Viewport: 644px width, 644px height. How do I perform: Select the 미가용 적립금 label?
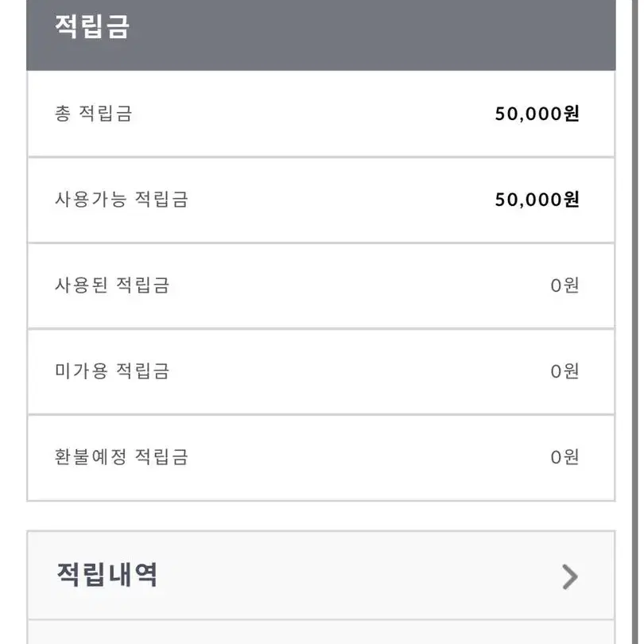(112, 370)
